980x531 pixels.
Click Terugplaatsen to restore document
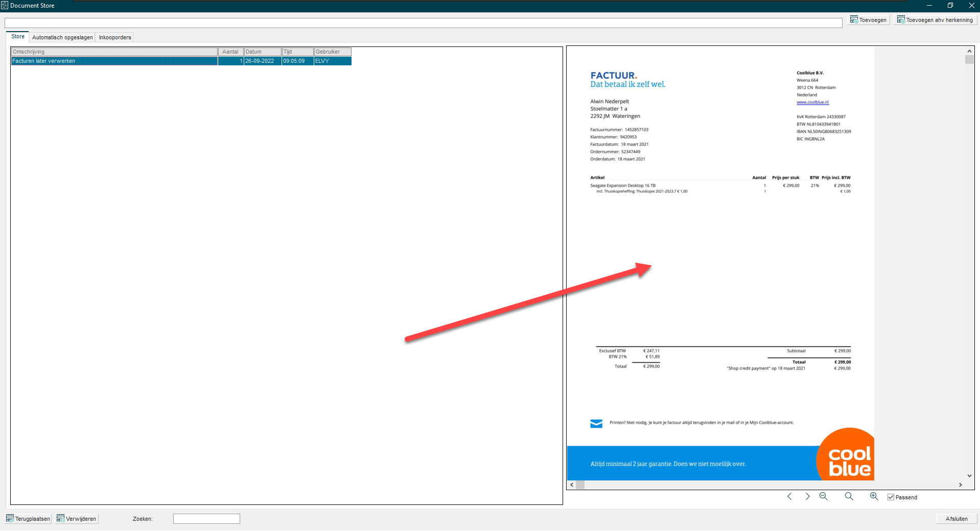[x=29, y=519]
